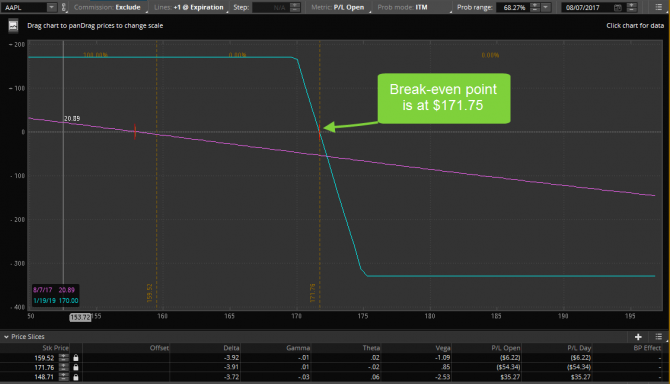Toggle lock on the 148.71 price slice
670x384 pixels.
76,377
